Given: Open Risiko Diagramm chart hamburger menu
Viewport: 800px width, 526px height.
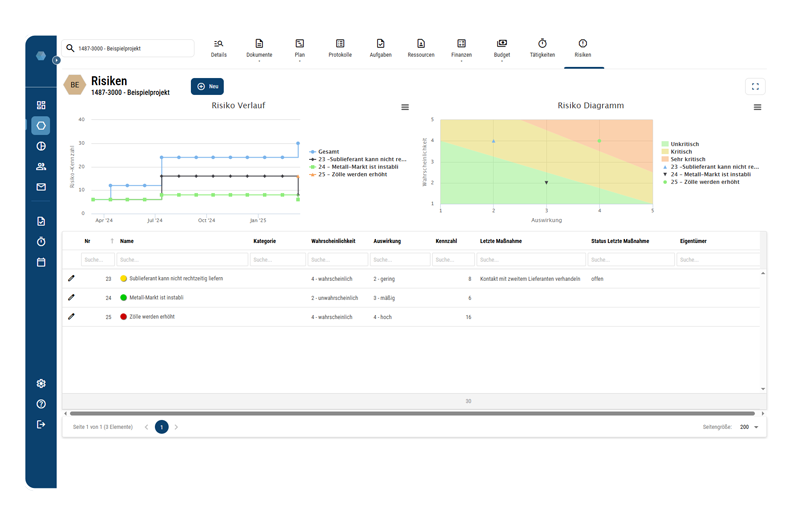Looking at the screenshot, I should coord(757,107).
